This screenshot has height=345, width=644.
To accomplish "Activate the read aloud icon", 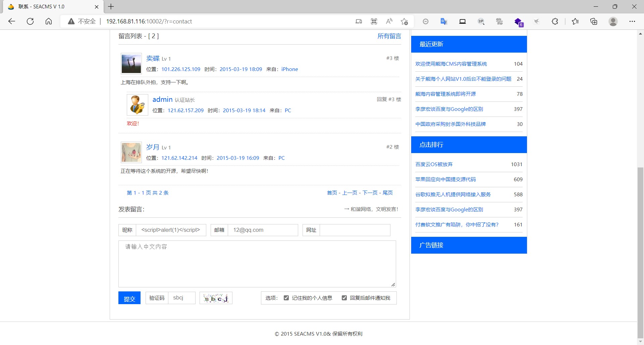I will (389, 21).
